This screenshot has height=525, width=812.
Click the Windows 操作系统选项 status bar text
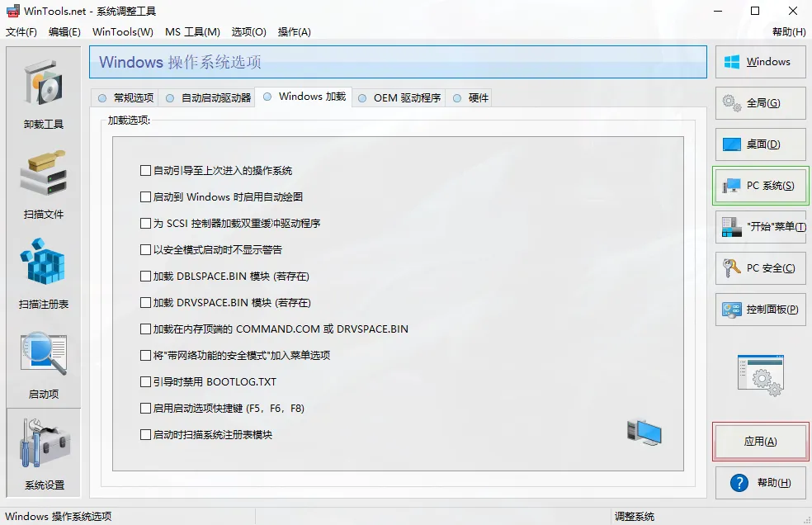[58, 517]
